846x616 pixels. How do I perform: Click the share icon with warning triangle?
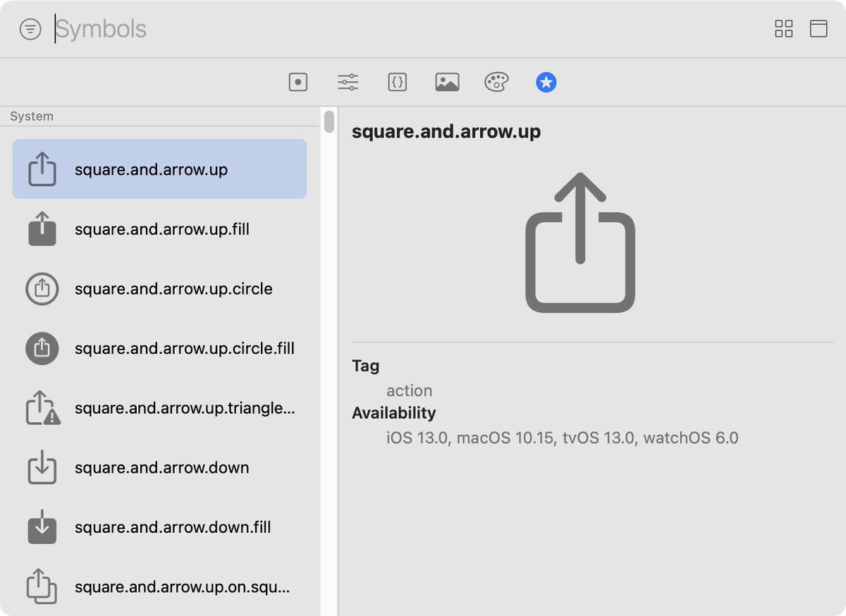pyautogui.click(x=44, y=408)
